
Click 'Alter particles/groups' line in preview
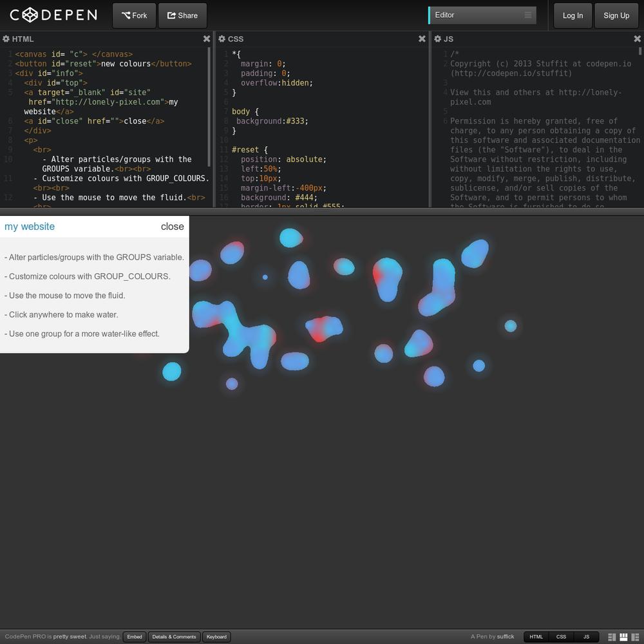(95, 258)
